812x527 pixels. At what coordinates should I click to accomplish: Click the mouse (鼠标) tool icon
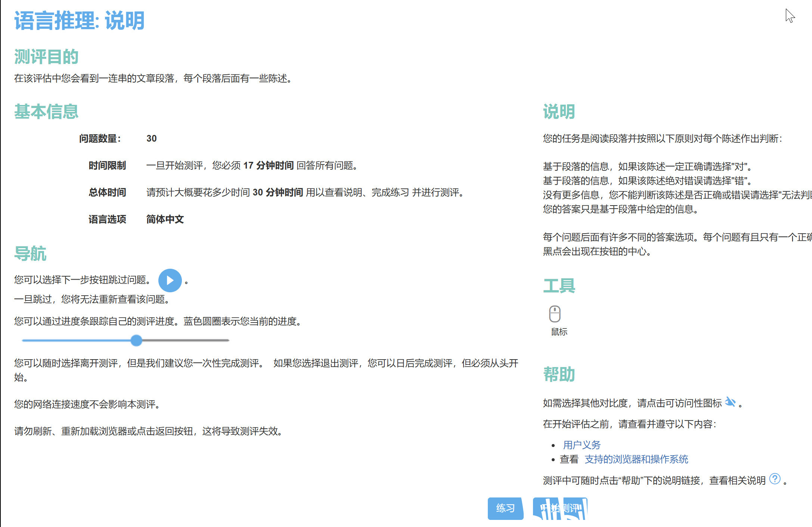pos(555,314)
